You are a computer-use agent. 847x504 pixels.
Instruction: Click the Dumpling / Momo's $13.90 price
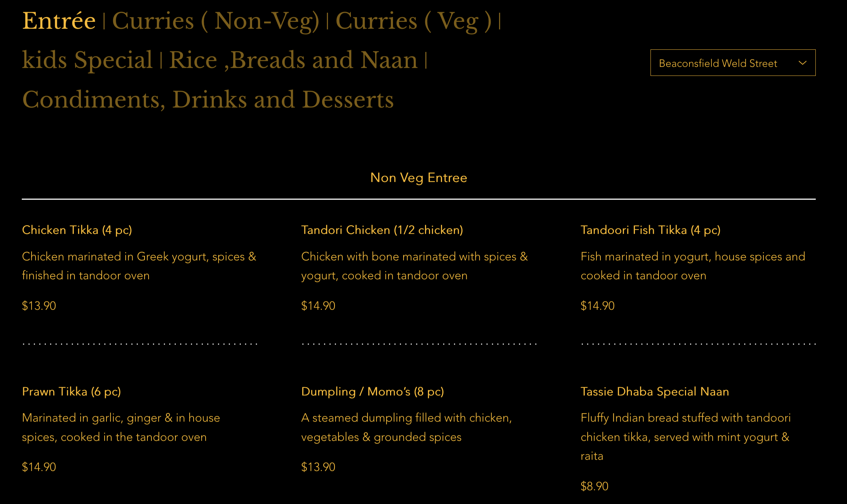pos(318,467)
